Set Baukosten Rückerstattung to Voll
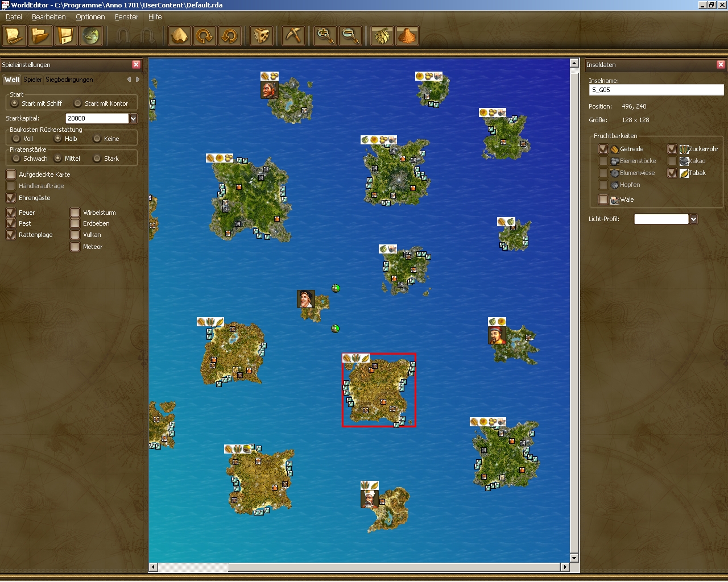728x582 pixels. click(16, 139)
